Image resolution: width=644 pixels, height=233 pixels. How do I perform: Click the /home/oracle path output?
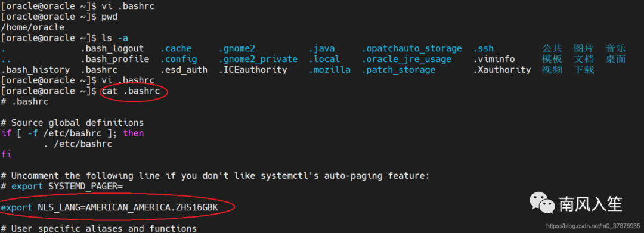32,27
